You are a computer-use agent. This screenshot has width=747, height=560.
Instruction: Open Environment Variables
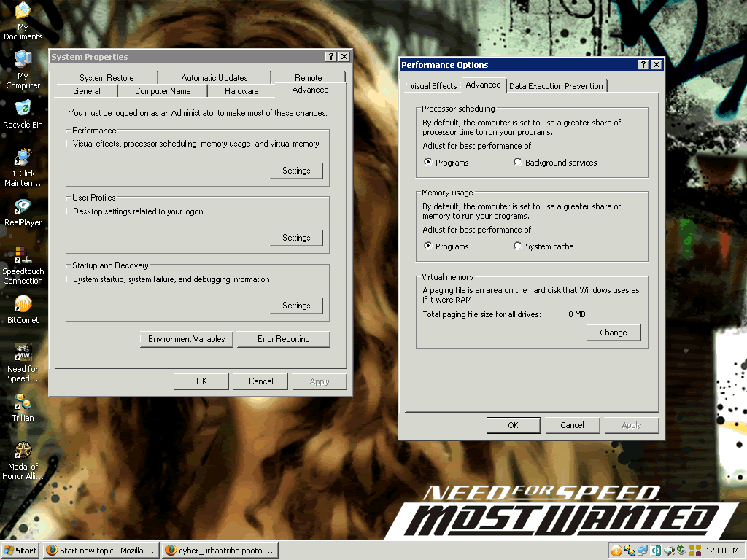point(186,339)
